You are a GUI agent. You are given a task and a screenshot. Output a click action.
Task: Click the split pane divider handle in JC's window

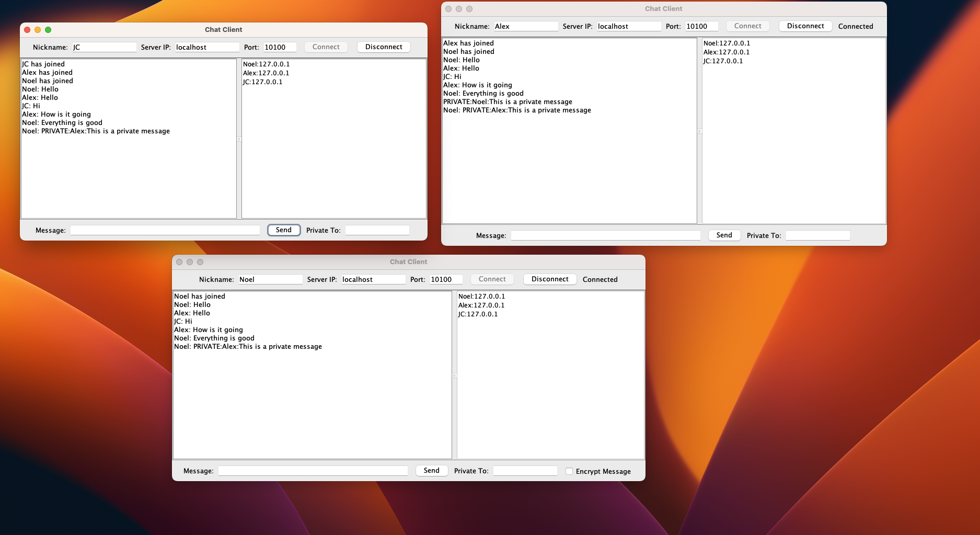coord(239,139)
